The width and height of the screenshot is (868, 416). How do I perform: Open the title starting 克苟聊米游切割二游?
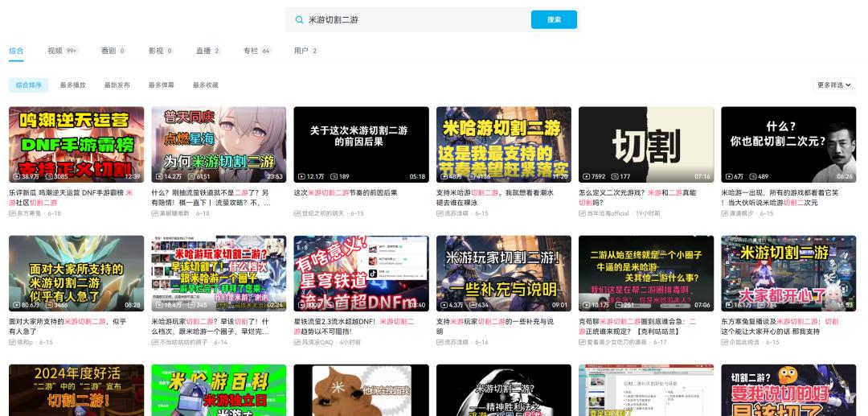[x=637, y=327]
